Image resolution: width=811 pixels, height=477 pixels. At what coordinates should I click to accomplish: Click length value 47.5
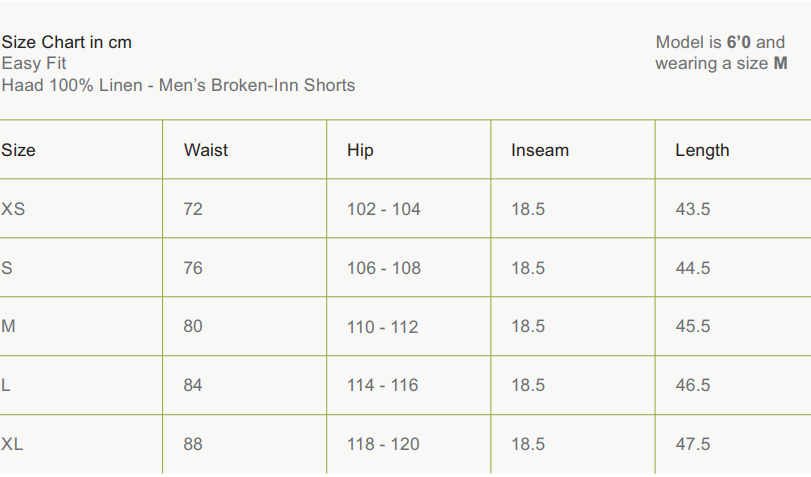tap(693, 444)
